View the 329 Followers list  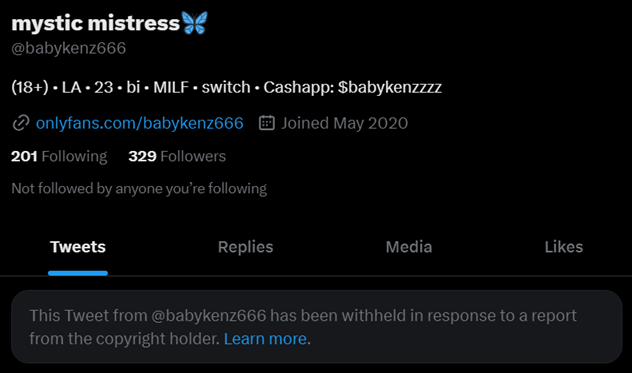pyautogui.click(x=177, y=156)
